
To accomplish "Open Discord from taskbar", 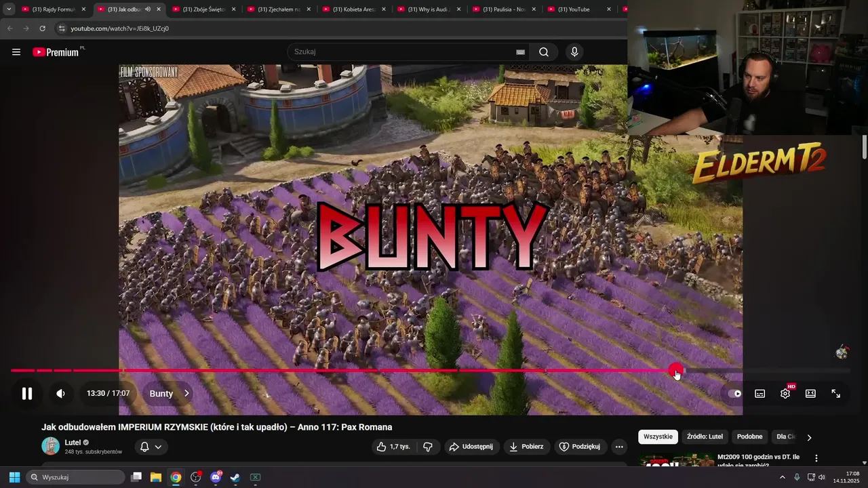I will 216,477.
